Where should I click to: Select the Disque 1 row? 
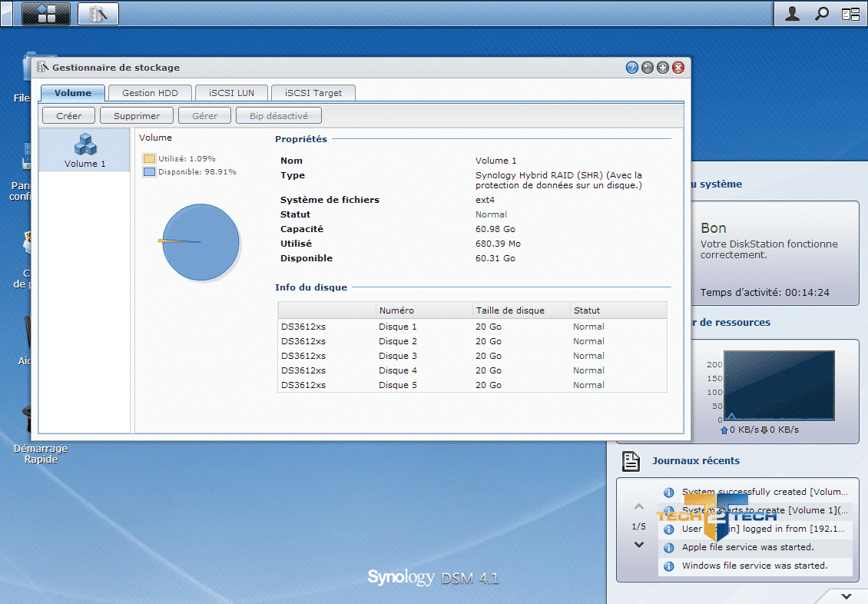coord(472,327)
